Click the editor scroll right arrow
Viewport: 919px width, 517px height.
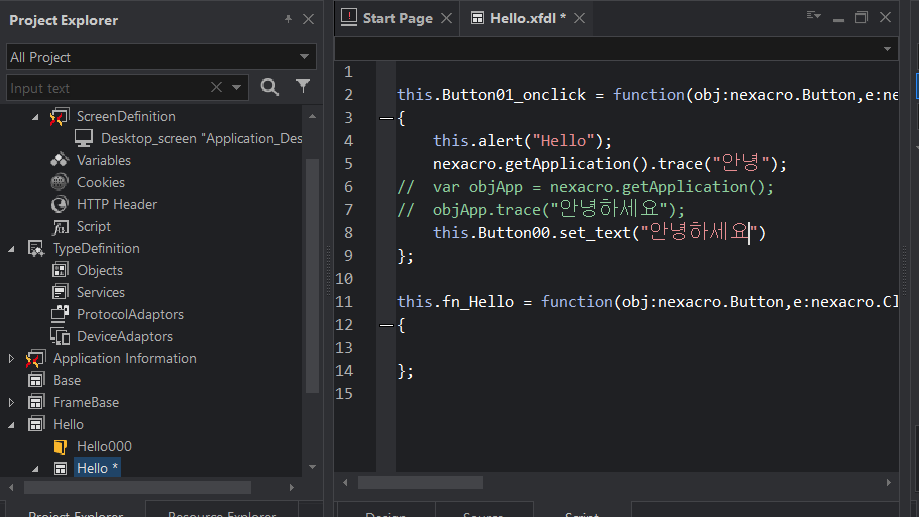click(x=889, y=482)
